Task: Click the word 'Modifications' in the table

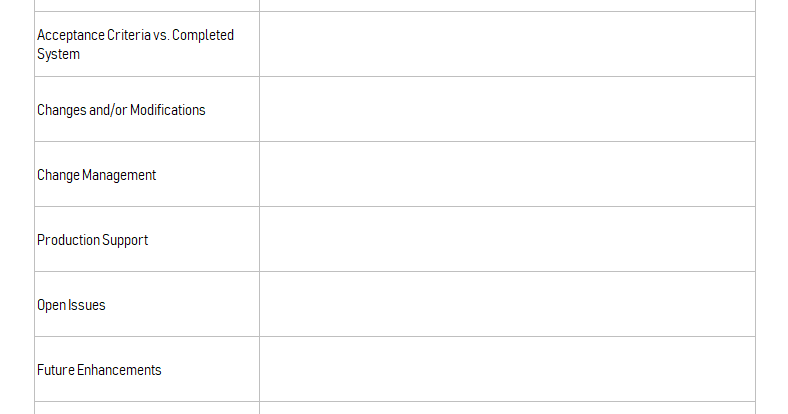Action: [x=167, y=110]
